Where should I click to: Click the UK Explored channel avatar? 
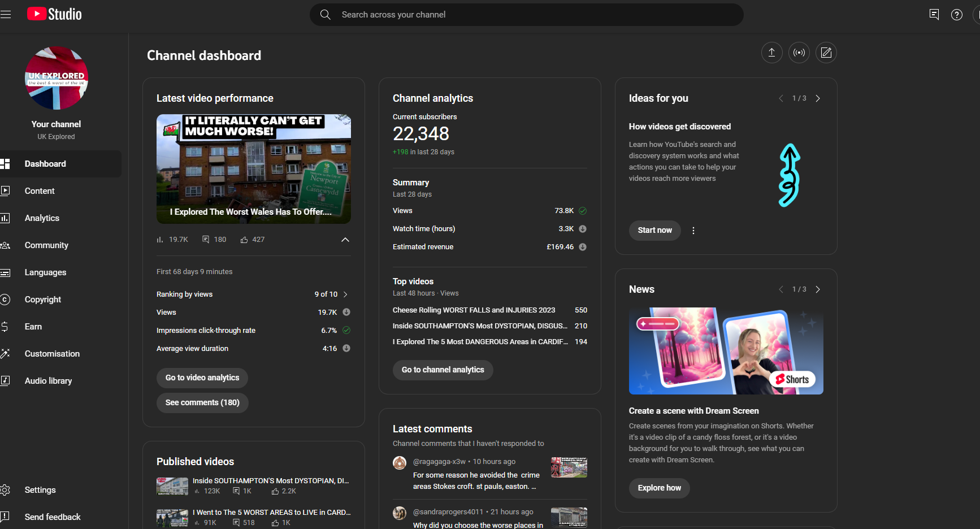[x=57, y=78]
